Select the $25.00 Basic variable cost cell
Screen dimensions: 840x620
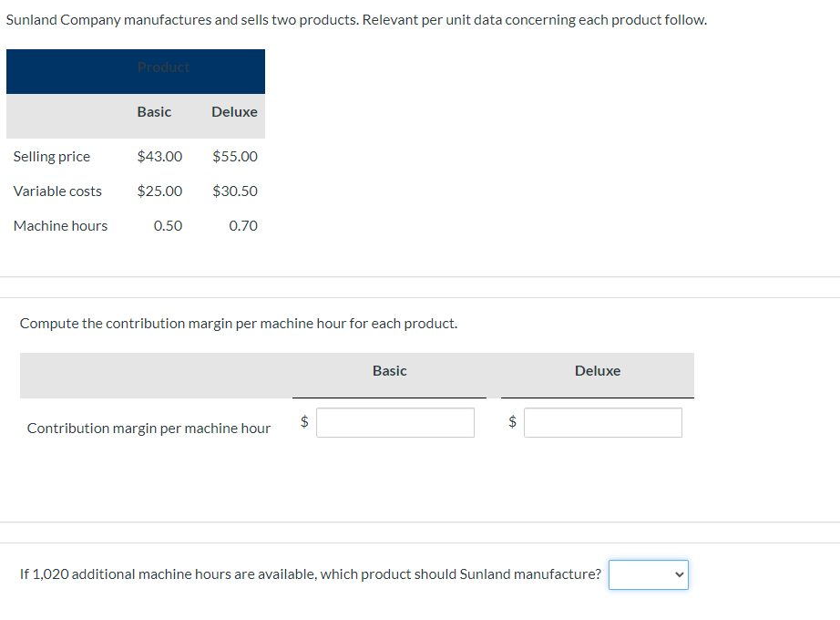159,191
